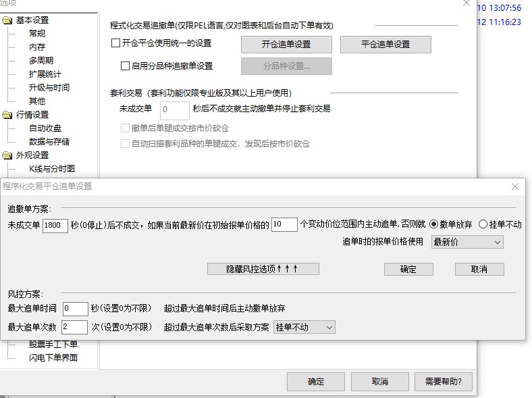Click 平仓追单设置 button
This screenshot has height=398, width=532.
pyautogui.click(x=385, y=45)
